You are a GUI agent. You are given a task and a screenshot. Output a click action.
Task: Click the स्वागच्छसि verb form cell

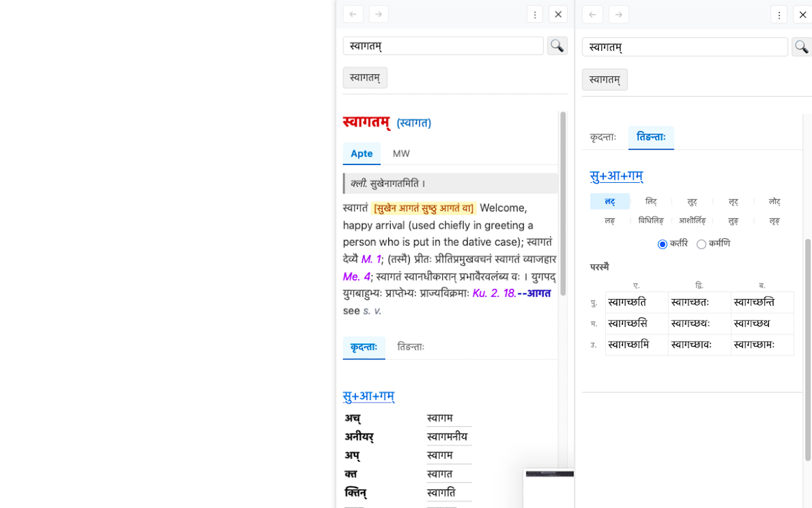tap(637, 324)
